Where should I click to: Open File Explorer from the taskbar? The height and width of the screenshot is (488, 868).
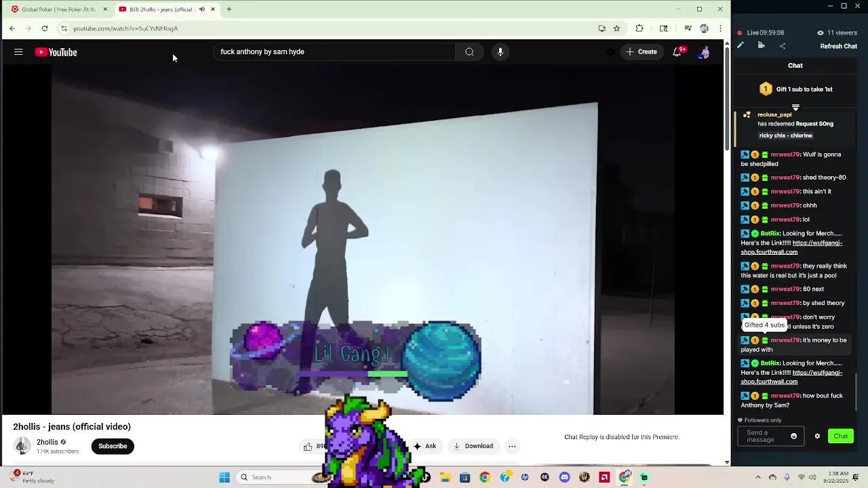point(446,477)
